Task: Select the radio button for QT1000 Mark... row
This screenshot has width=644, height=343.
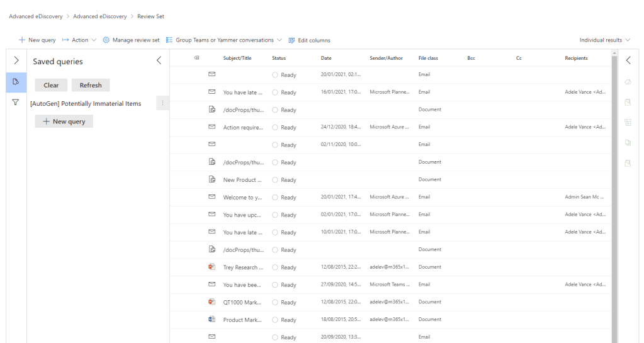Action: tap(275, 303)
